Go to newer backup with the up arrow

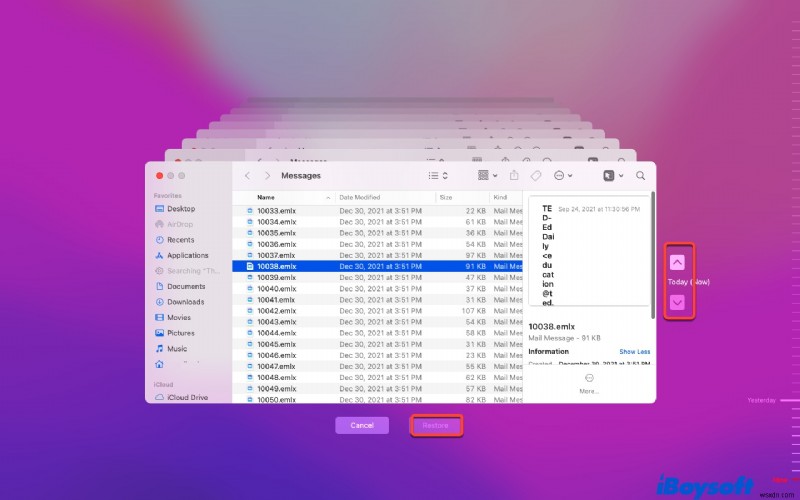tap(677, 262)
